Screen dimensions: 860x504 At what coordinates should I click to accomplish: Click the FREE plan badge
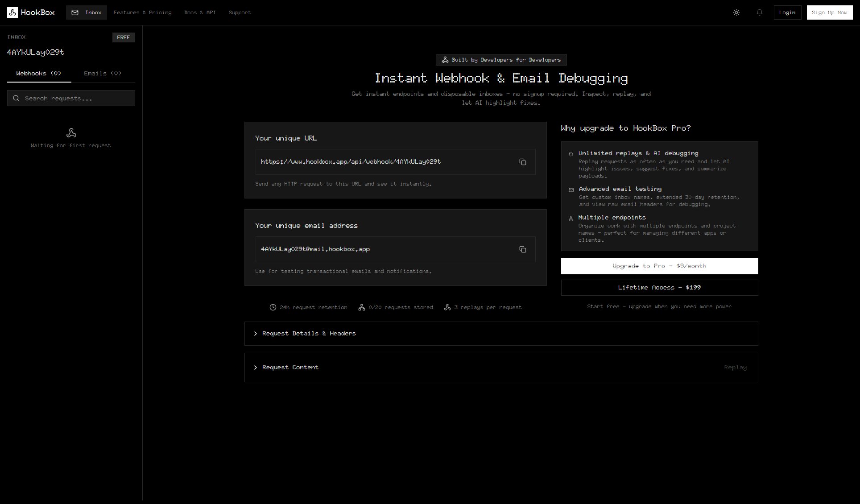click(124, 37)
